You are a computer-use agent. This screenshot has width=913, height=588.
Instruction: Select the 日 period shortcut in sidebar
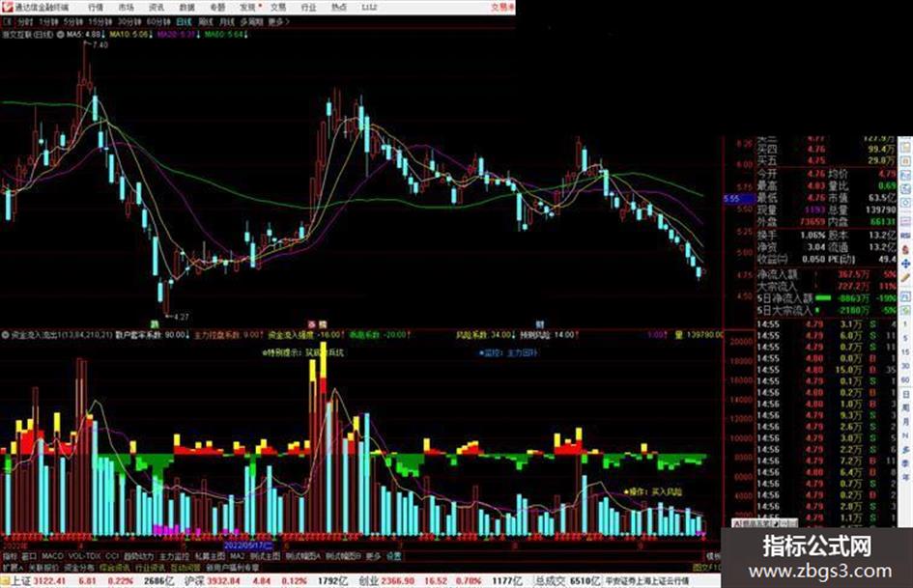[x=905, y=394]
